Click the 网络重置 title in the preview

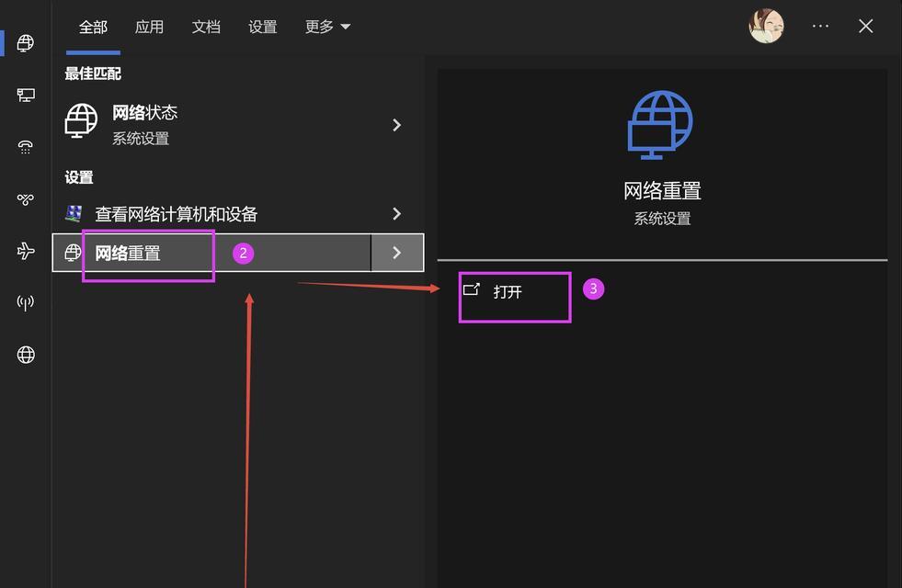point(662,191)
